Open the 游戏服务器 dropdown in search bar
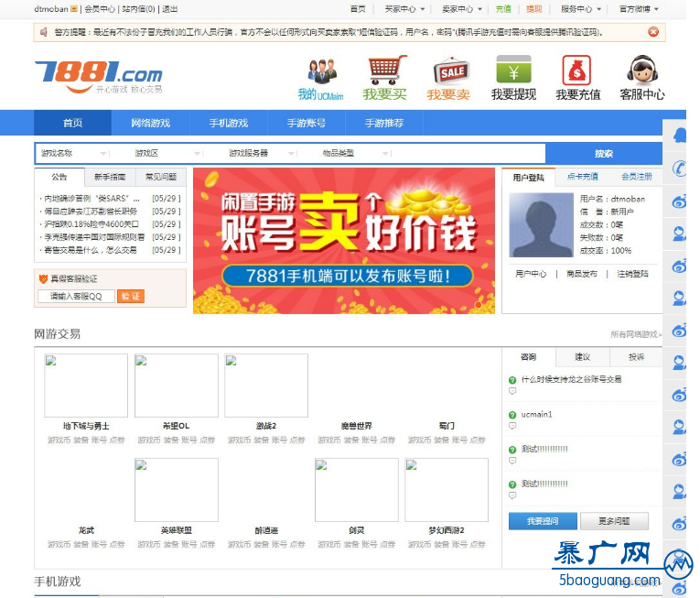 (261, 153)
